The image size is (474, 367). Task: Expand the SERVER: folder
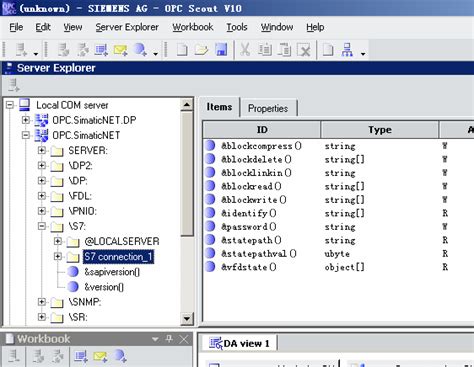click(42, 150)
